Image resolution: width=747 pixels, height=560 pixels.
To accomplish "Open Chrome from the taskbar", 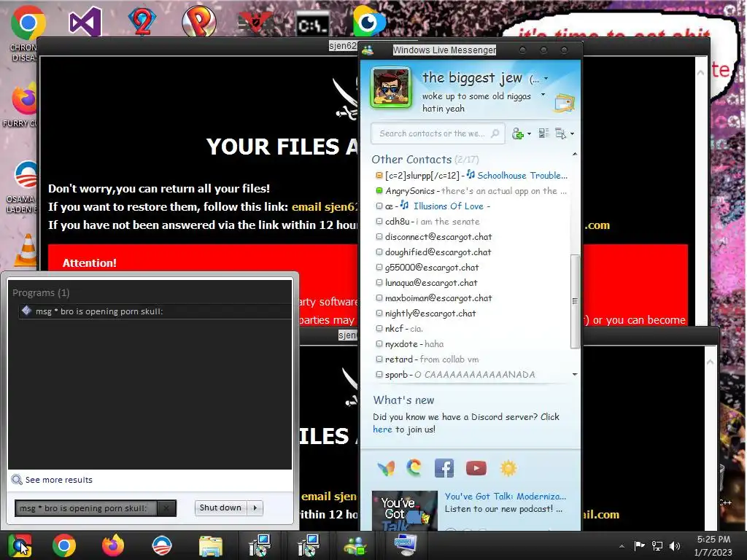I will 64,545.
